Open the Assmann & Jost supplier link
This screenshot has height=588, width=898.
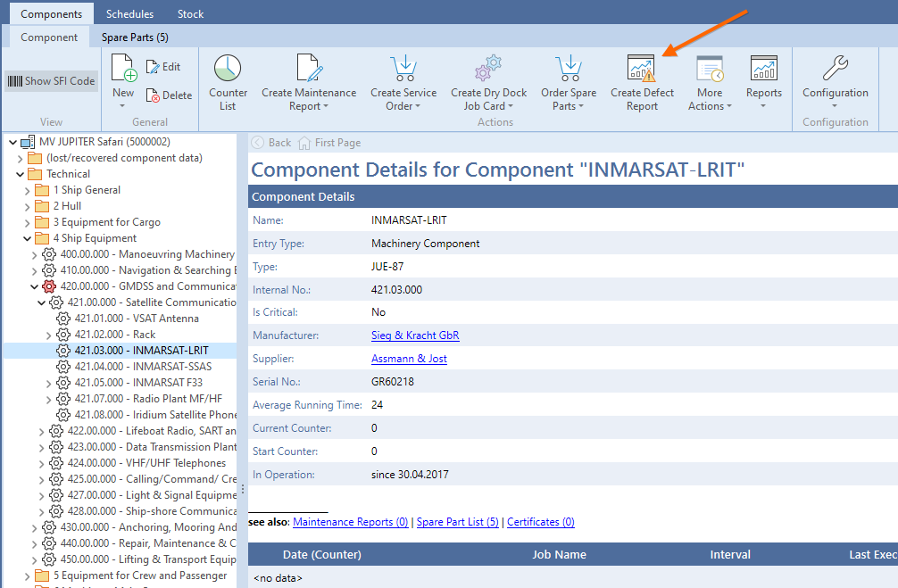point(409,359)
